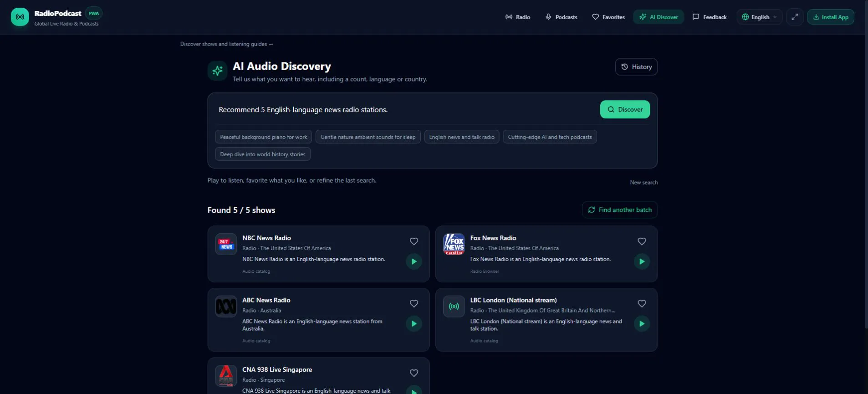Click the PWA badge
Image resolution: width=868 pixels, height=394 pixels.
point(94,13)
